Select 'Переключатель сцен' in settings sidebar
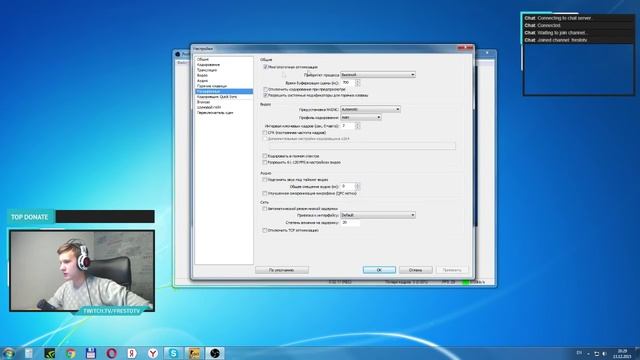This screenshot has width=640, height=360. pyautogui.click(x=215, y=113)
